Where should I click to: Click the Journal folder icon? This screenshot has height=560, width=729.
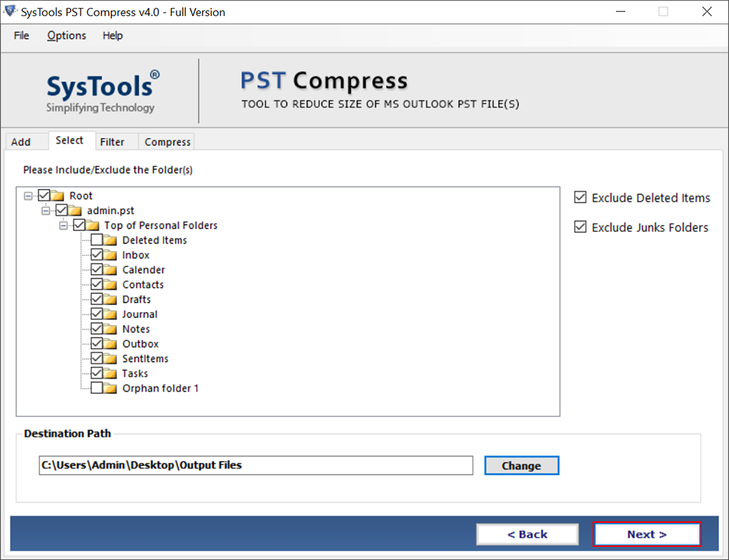[x=110, y=314]
